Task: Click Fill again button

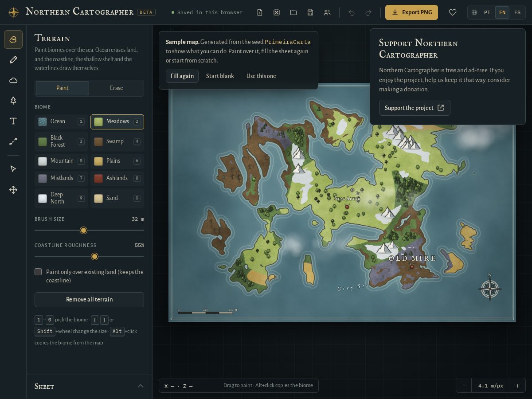Action: (182, 76)
